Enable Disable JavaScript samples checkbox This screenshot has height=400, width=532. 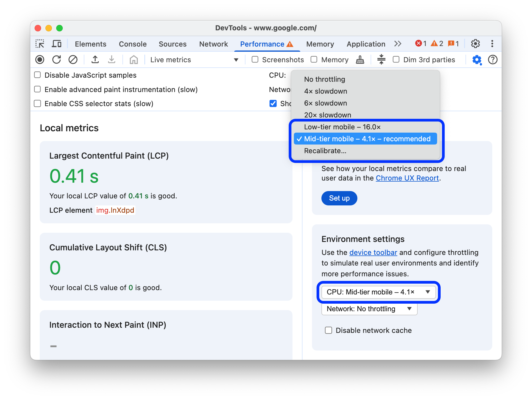tap(37, 75)
